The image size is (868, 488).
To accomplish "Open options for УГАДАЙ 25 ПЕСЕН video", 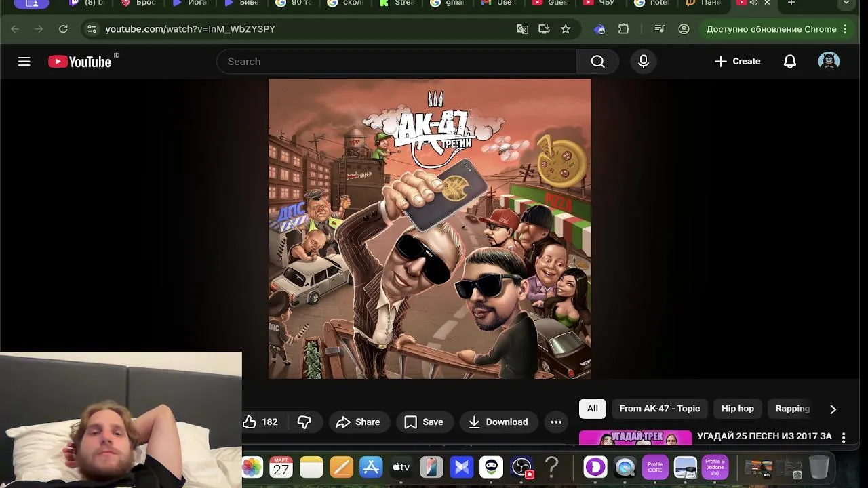I will pos(844,438).
